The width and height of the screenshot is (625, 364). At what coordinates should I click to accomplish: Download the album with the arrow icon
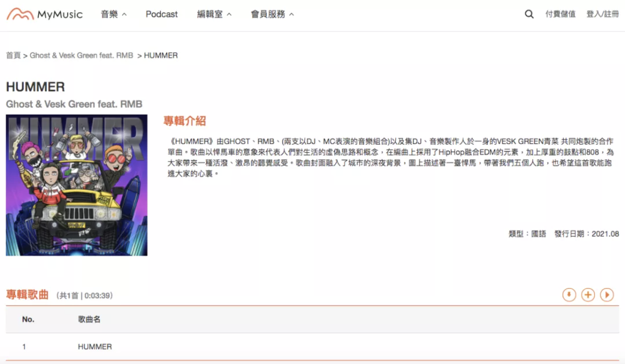[x=569, y=294]
